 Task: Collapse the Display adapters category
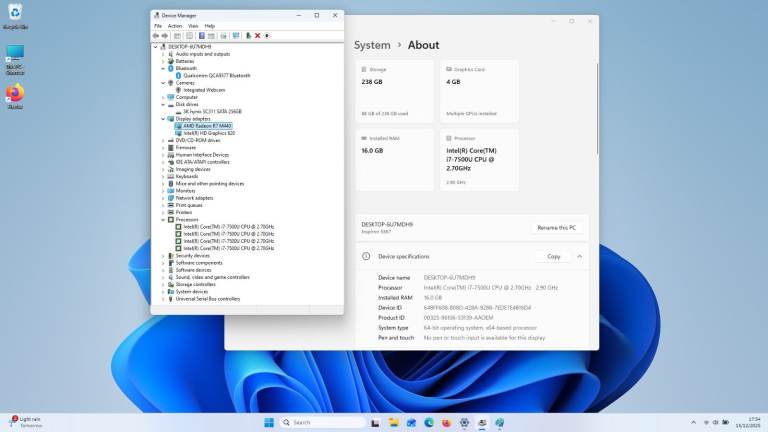(163, 118)
